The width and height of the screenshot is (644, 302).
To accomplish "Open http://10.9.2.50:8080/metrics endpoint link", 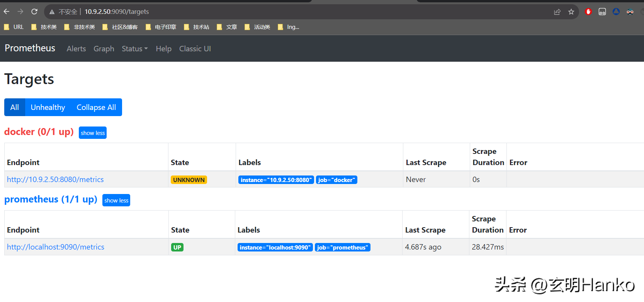I will coord(55,179).
